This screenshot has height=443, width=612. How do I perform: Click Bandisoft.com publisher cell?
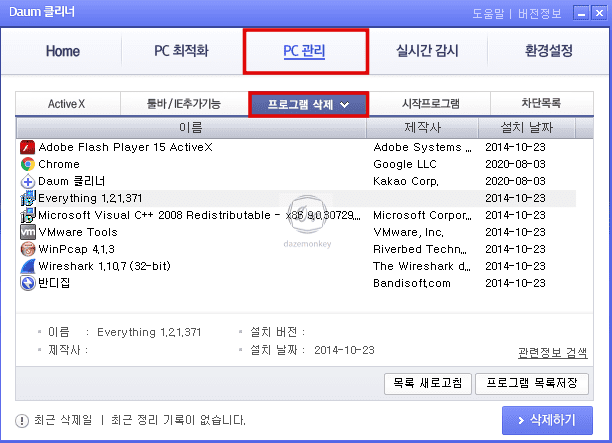[x=412, y=283]
